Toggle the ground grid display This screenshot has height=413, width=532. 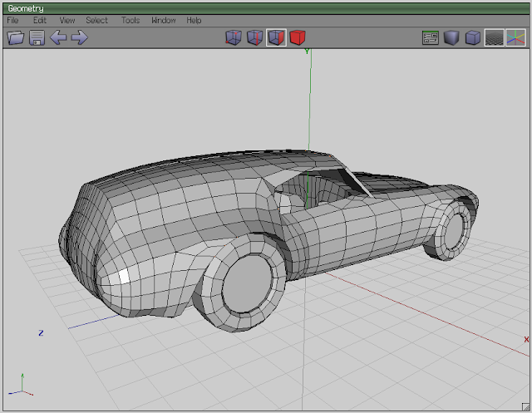(494, 37)
